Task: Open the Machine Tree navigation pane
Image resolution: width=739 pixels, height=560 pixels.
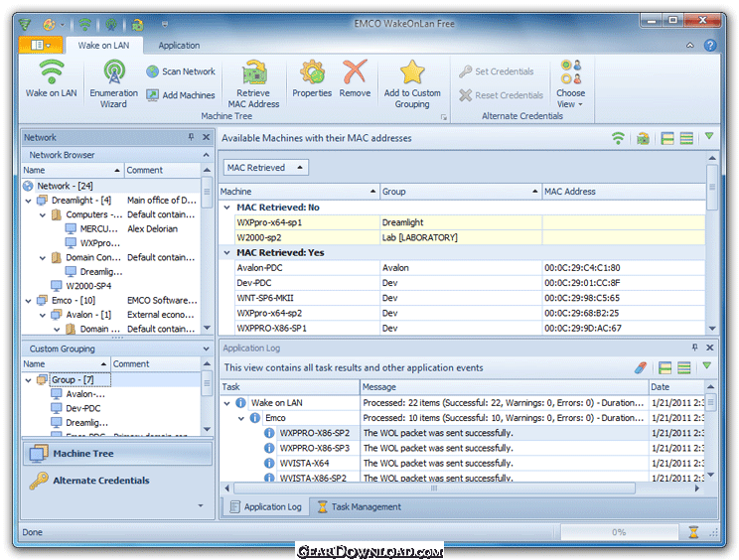Action: click(x=117, y=454)
